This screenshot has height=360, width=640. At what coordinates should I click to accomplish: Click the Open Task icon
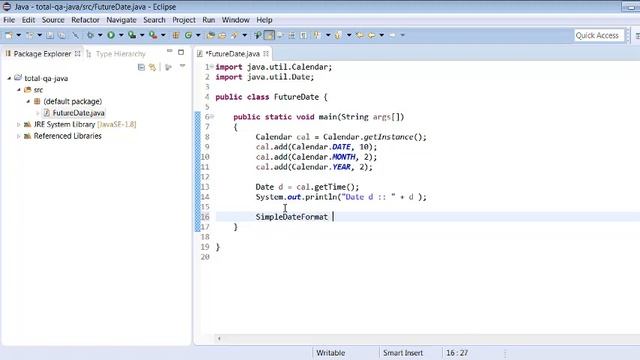(x=222, y=36)
